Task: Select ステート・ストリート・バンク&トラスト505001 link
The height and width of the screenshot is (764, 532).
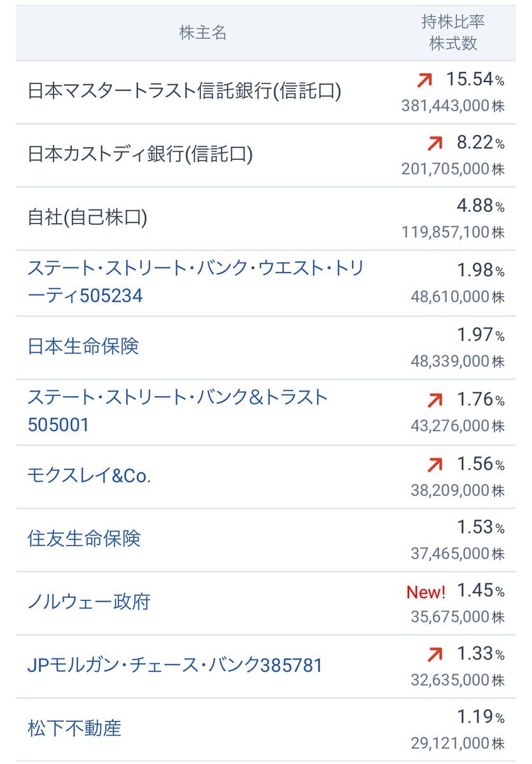Action: [x=178, y=411]
